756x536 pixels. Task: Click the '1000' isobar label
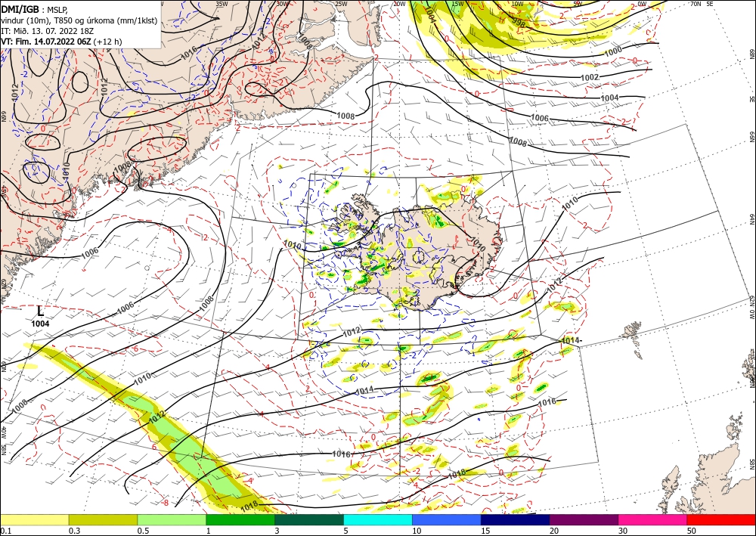pos(613,51)
